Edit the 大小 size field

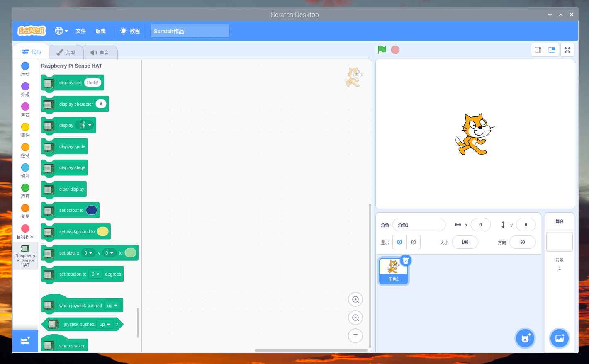(465, 242)
